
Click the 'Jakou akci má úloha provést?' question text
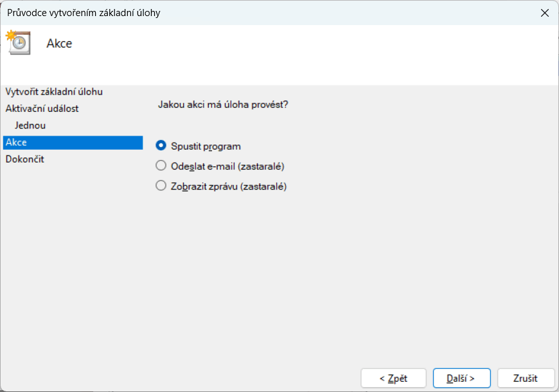223,104
